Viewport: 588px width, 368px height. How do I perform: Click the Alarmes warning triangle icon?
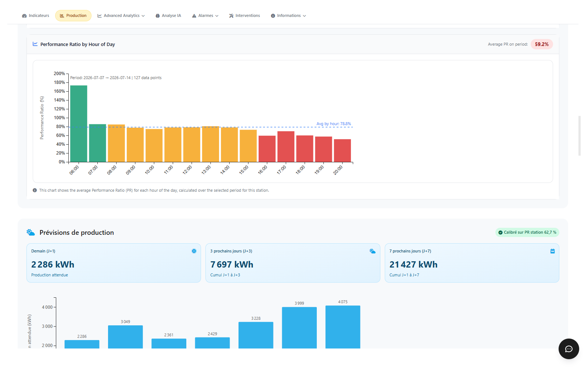[194, 16]
